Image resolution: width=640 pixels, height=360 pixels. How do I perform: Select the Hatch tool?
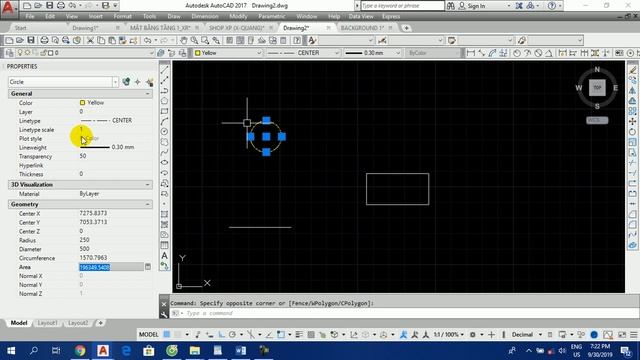[x=164, y=214]
